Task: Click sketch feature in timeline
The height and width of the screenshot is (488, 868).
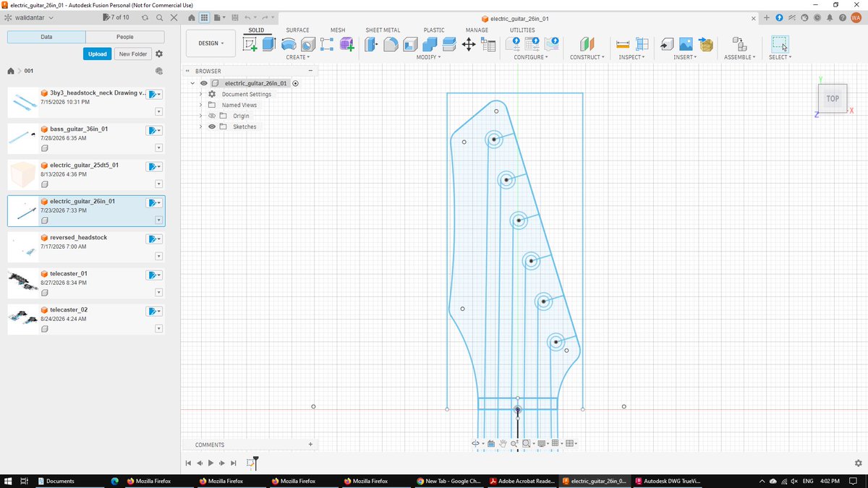Action: click(250, 463)
